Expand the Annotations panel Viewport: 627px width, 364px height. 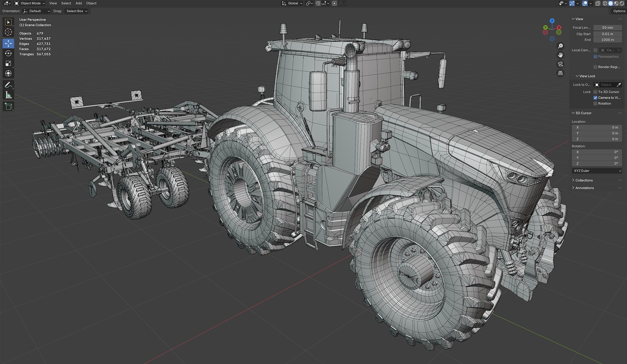click(x=583, y=188)
